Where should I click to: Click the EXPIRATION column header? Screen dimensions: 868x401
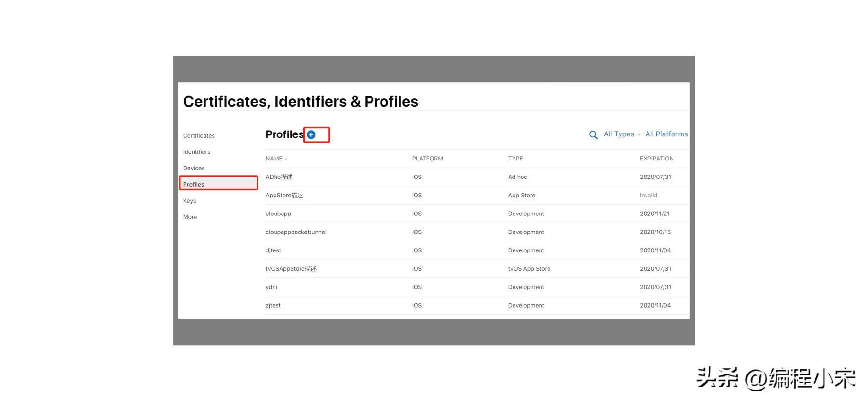656,159
